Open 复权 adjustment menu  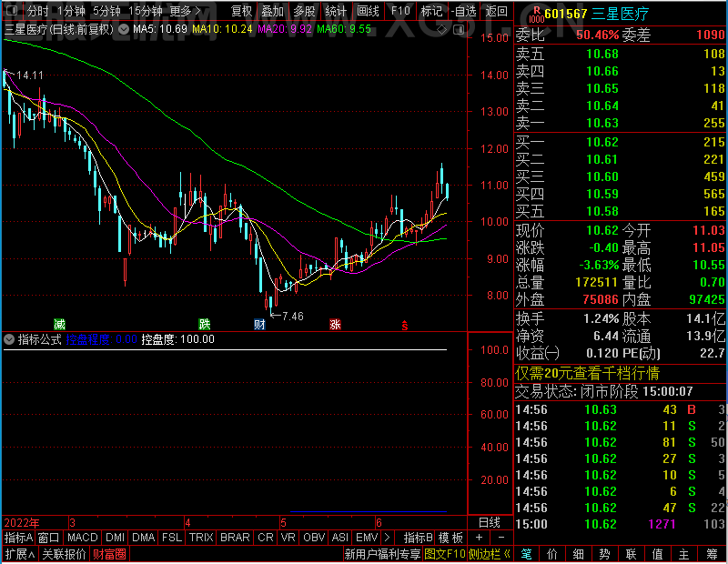(241, 11)
